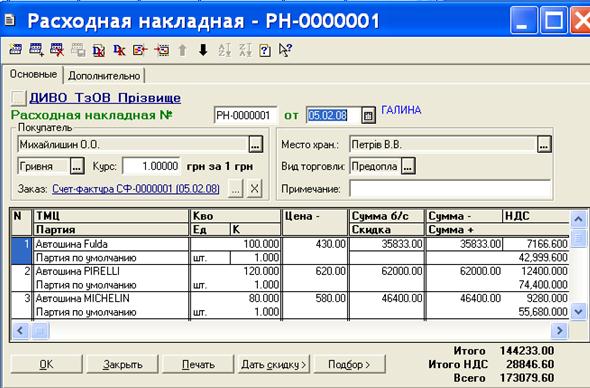Click the Петрів В.В. storage field
This screenshot has width=590, height=388.
(443, 144)
